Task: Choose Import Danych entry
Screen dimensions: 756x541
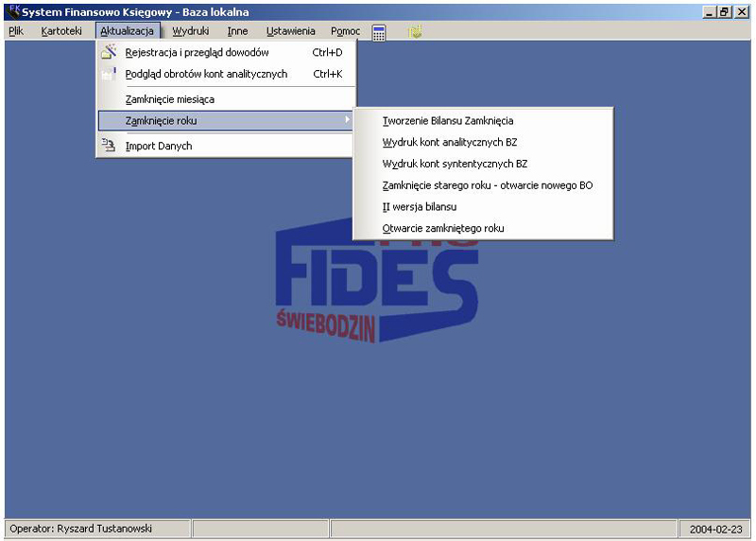Action: click(226, 146)
